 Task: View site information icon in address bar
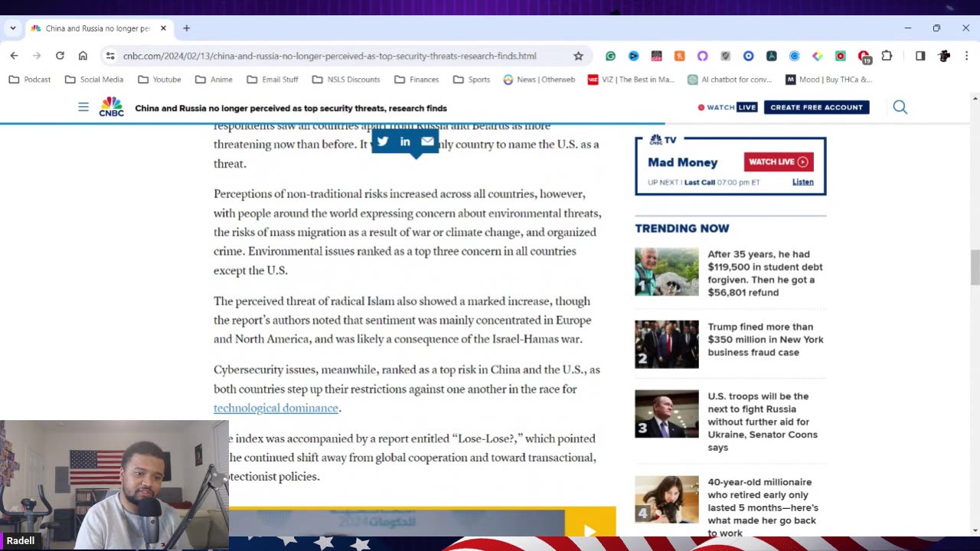point(110,56)
